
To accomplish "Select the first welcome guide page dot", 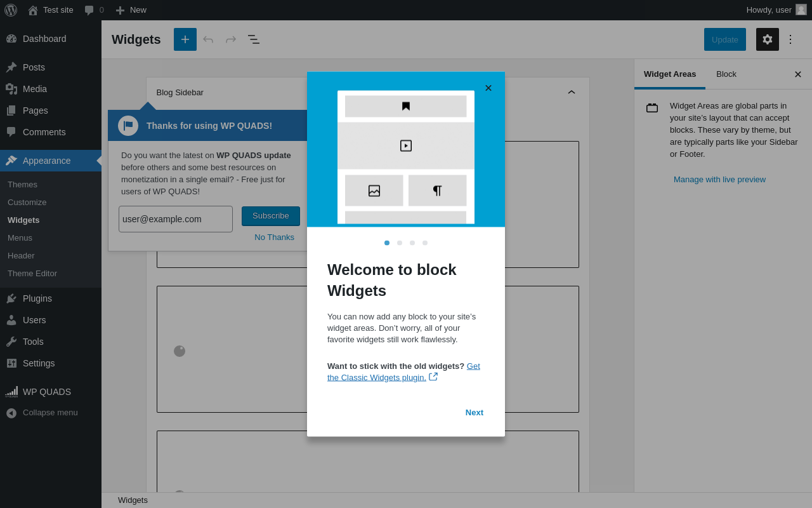I will pyautogui.click(x=387, y=243).
